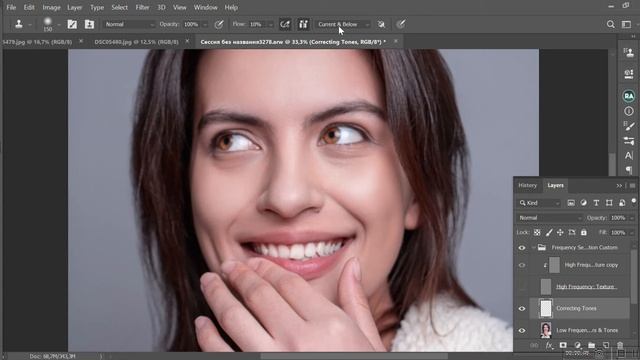Click the RA plugin panel icon in dock
The image size is (640, 360).
(629, 96)
